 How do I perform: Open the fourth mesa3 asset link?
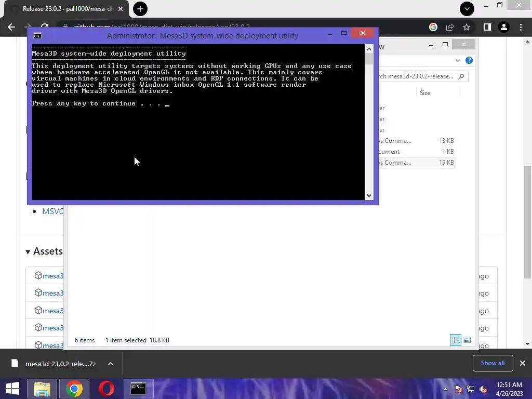(x=54, y=328)
